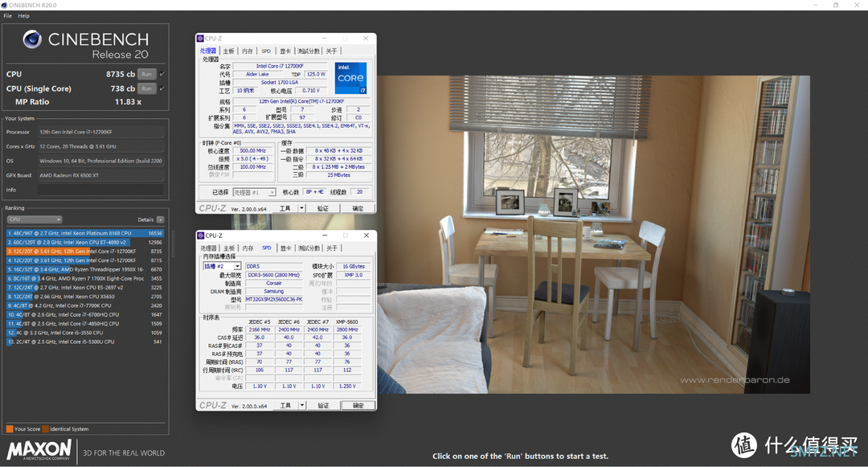Click the GFX Board AMD Radeon field
Viewport: 868px width, 467px height.
click(x=100, y=175)
